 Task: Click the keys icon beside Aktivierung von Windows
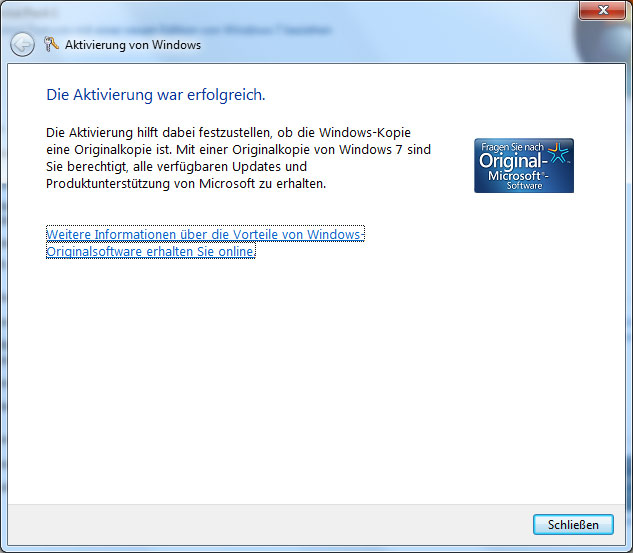[51, 44]
